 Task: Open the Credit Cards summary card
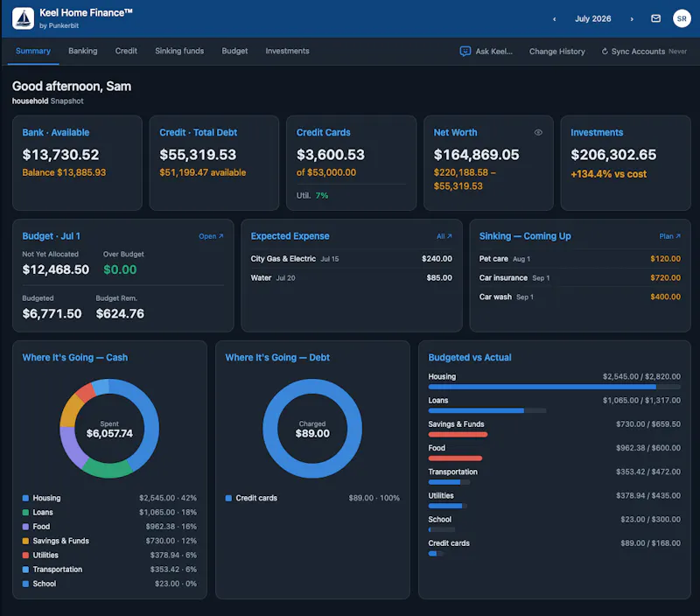pos(352,163)
